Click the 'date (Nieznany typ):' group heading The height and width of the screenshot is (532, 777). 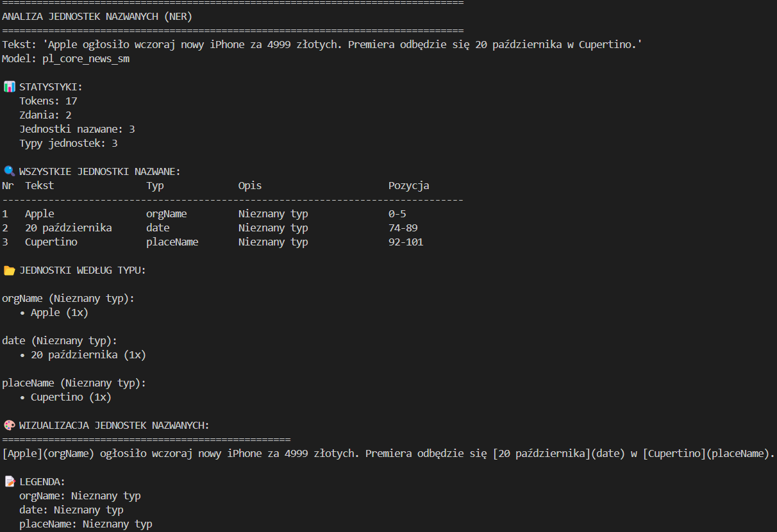(x=60, y=340)
